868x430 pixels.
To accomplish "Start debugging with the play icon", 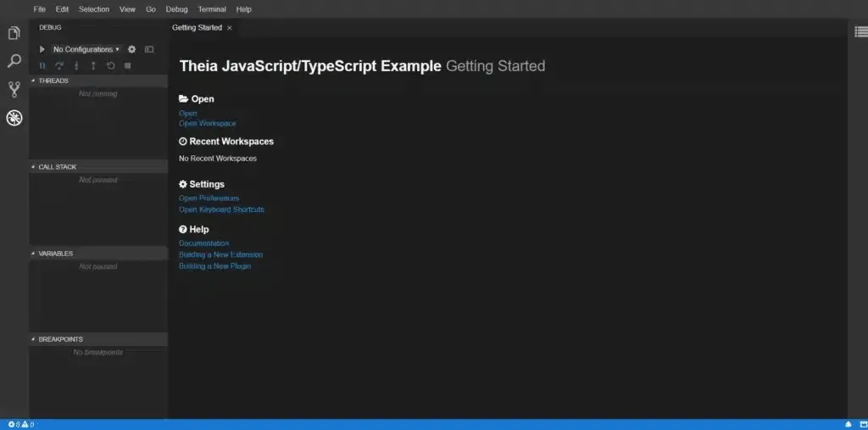I will coord(42,49).
